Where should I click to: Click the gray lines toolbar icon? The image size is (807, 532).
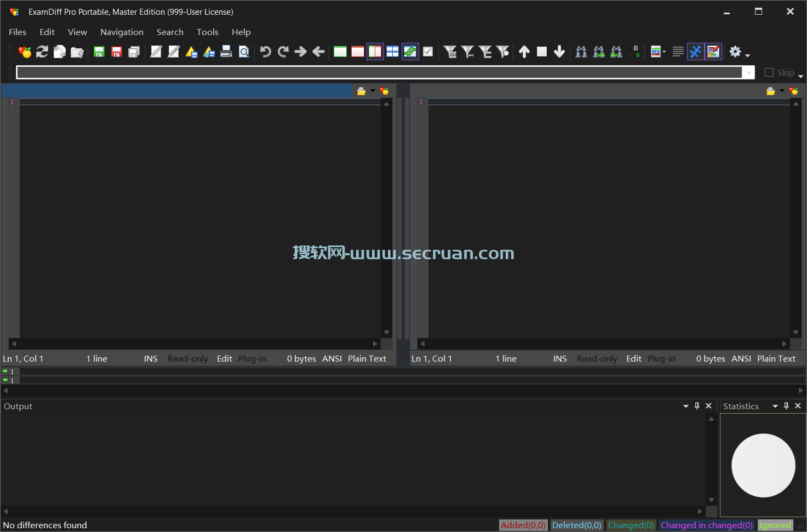point(678,52)
